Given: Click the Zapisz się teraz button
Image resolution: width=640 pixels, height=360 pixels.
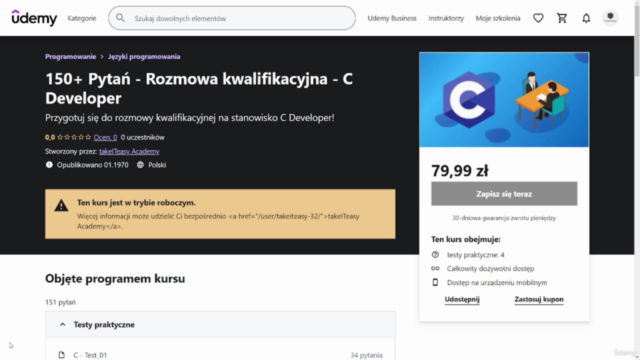Looking at the screenshot, I should (504, 194).
